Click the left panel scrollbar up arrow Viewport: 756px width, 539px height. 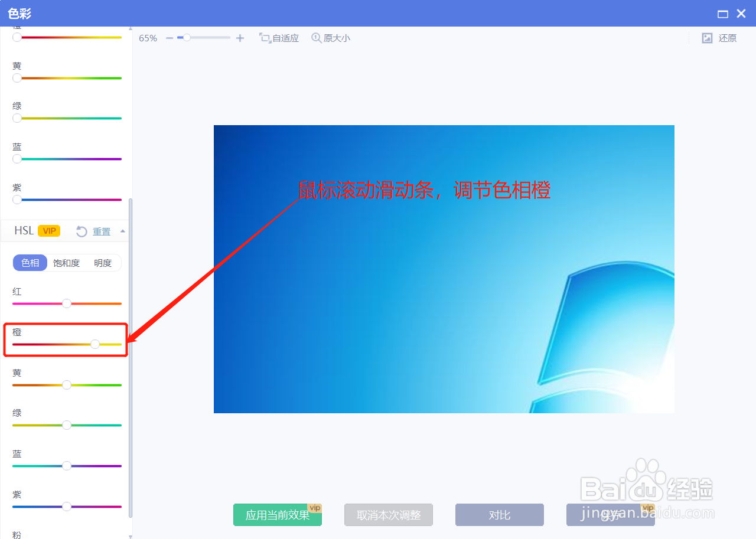[x=131, y=28]
